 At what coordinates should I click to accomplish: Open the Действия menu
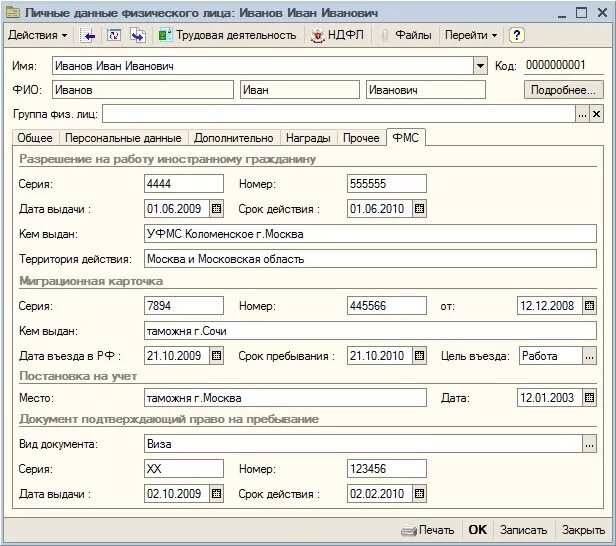coord(38,35)
